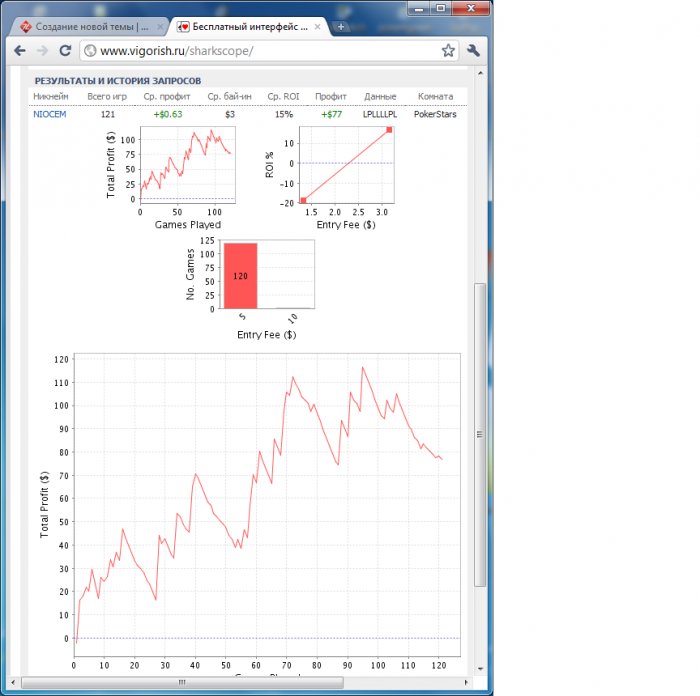Click the upper ROI data point marker
Image resolution: width=700 pixels, height=696 pixels.
pos(389,130)
